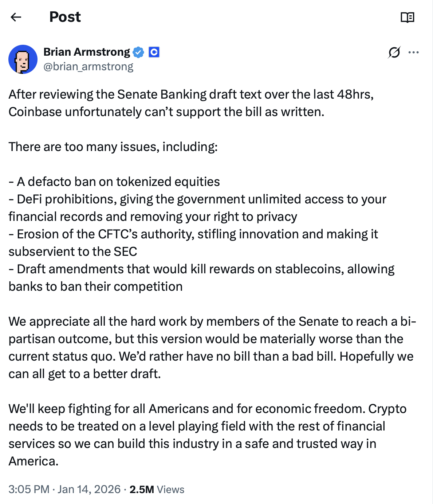Image resolution: width=433 pixels, height=504 pixels.
Task: Click the Post page heading
Action: pyautogui.click(x=65, y=17)
